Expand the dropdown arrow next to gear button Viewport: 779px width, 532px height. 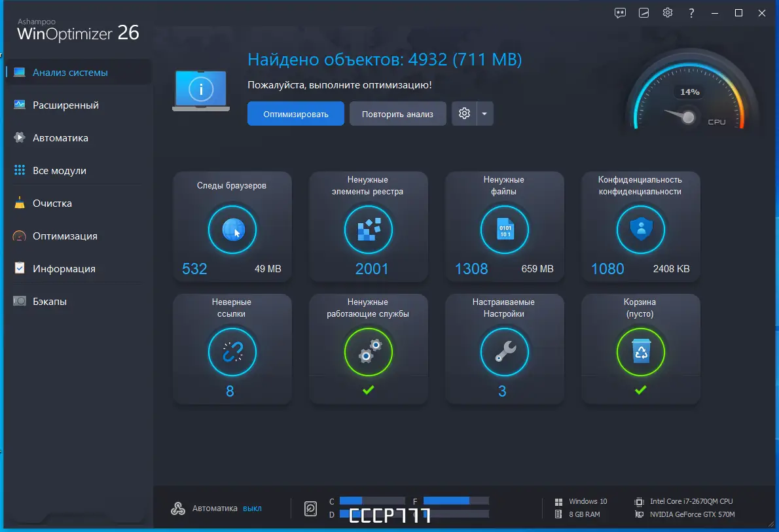485,113
